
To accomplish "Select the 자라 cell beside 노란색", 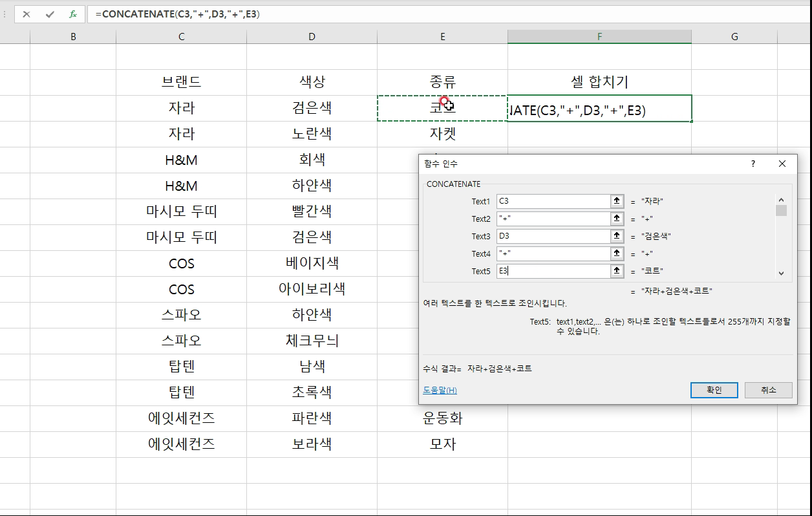I will pyautogui.click(x=181, y=134).
